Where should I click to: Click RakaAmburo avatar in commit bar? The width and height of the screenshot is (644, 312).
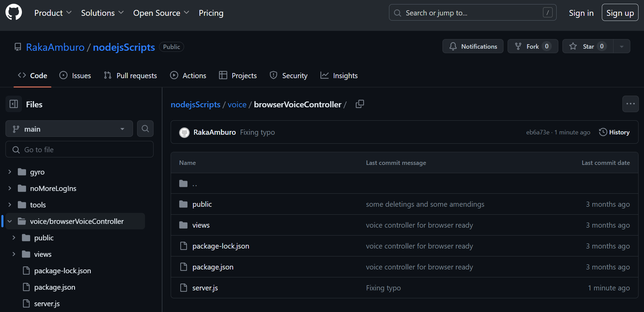(x=184, y=133)
